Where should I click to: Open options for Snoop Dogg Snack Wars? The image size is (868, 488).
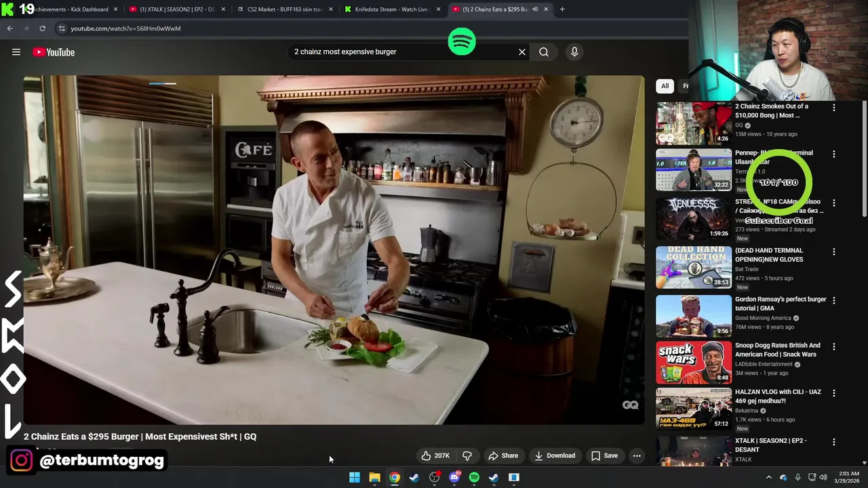click(834, 346)
